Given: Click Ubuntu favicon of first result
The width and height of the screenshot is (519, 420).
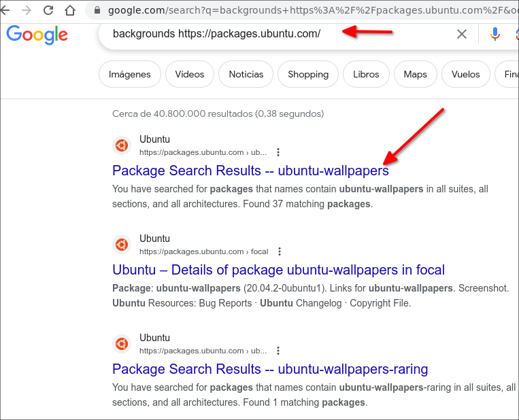Looking at the screenshot, I should (x=122, y=145).
